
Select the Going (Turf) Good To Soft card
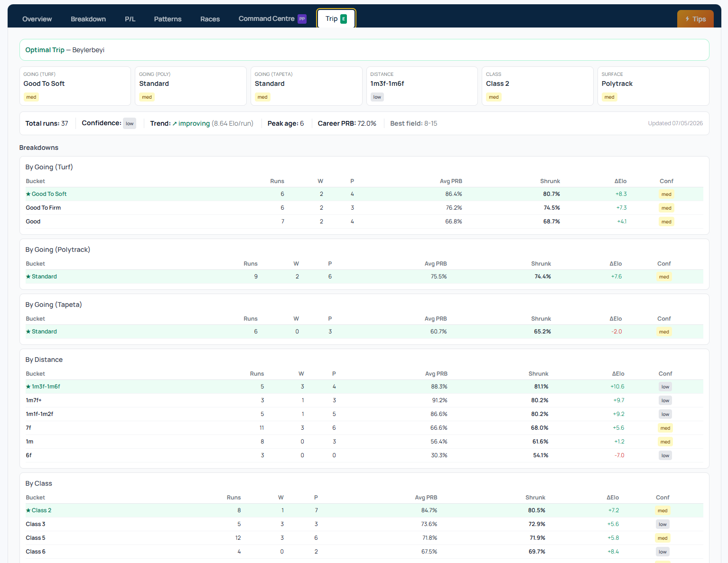[x=75, y=86]
